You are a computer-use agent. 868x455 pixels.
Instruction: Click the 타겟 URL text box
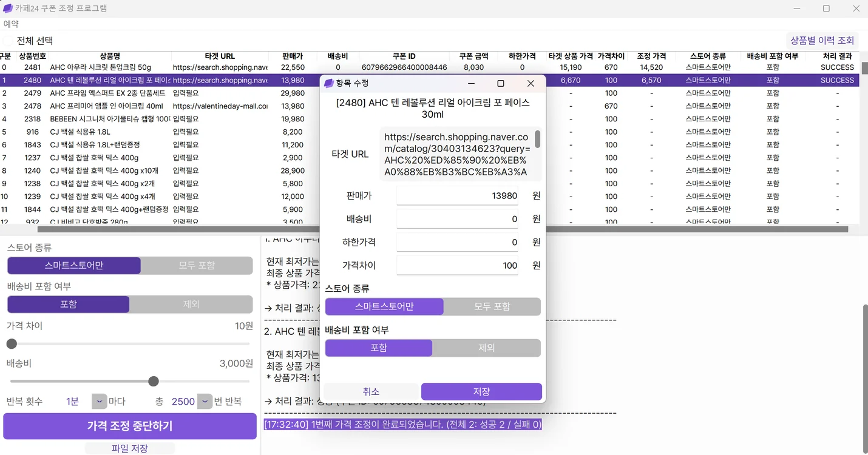[x=457, y=154]
